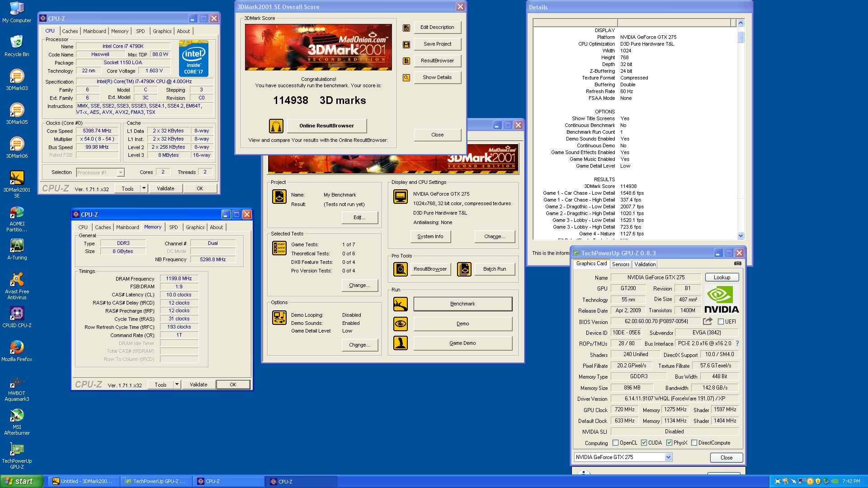Open MSI Afterburner desktop icon
Image resolution: width=868 pixels, height=488 pixels.
17,421
